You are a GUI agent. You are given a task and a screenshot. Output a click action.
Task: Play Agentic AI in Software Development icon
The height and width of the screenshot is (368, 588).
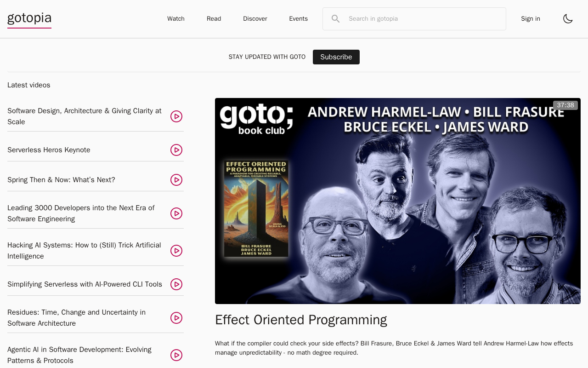coord(176,355)
